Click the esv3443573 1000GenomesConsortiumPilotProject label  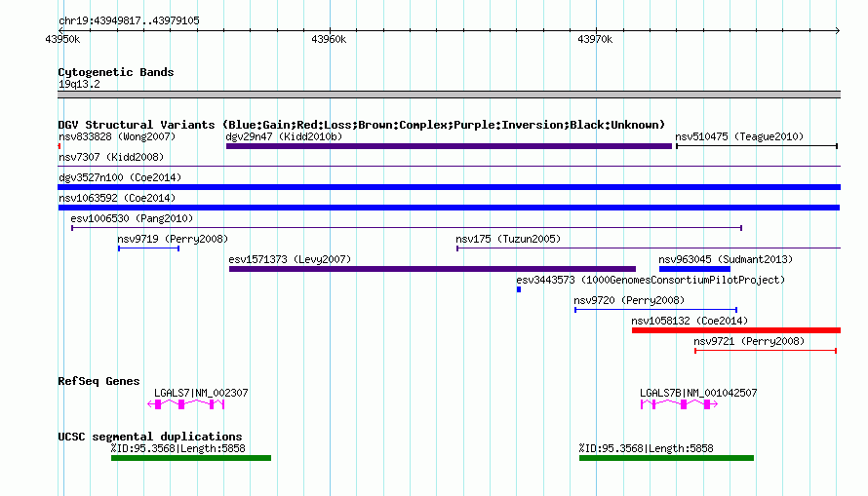tap(651, 280)
